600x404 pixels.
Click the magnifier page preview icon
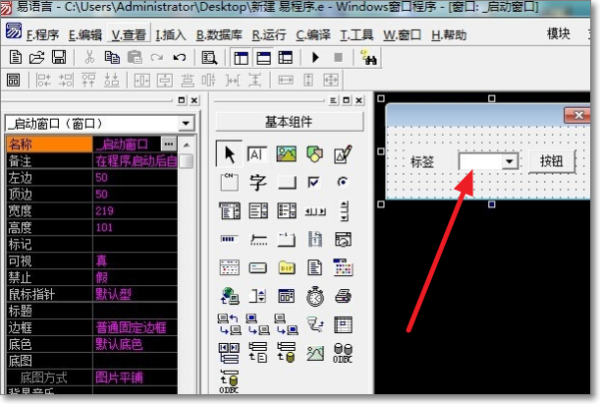coord(209,58)
